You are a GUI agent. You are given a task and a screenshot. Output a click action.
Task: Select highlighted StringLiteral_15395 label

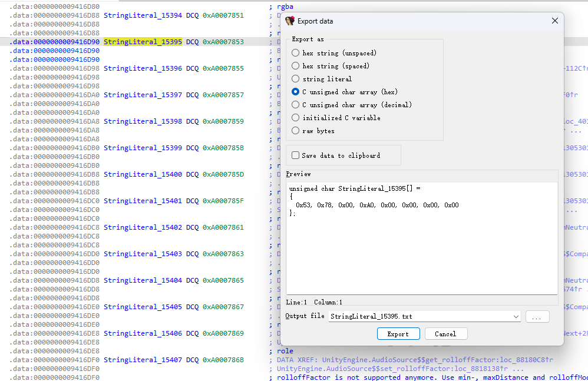[143, 42]
